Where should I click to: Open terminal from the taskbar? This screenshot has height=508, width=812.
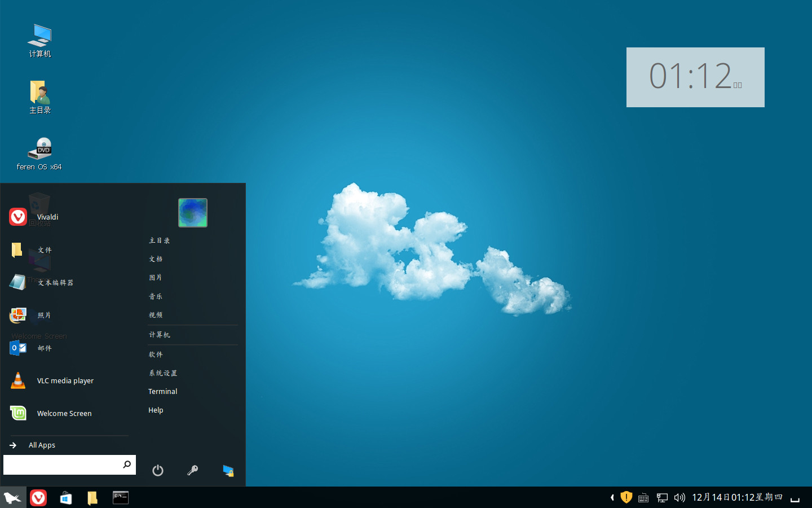pos(121,497)
